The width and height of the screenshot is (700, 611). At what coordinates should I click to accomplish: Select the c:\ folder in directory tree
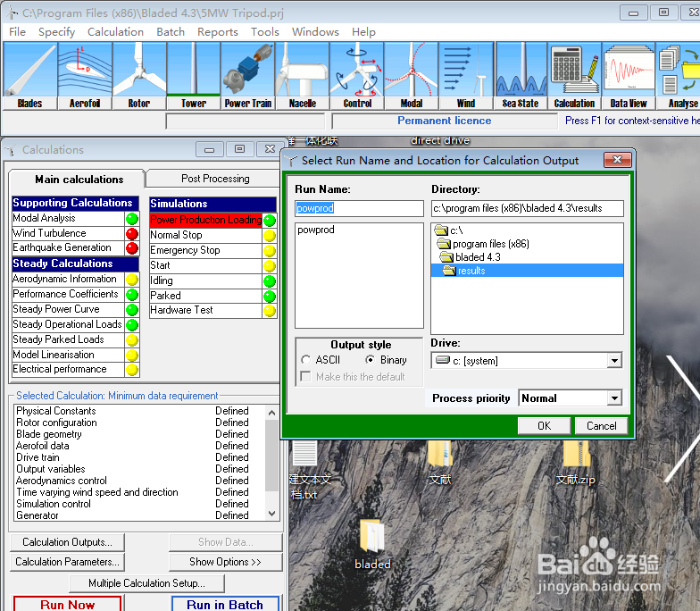click(x=449, y=230)
